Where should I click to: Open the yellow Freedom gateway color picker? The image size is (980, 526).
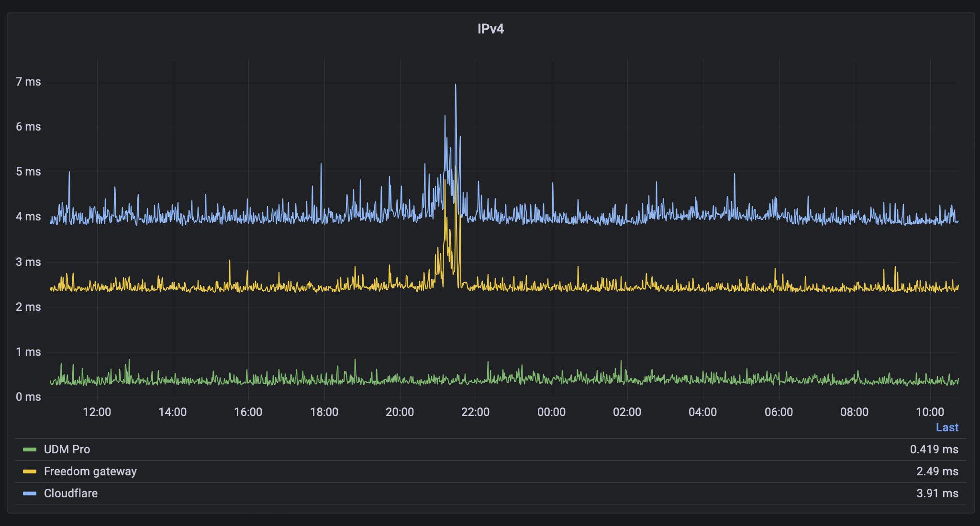(30, 471)
